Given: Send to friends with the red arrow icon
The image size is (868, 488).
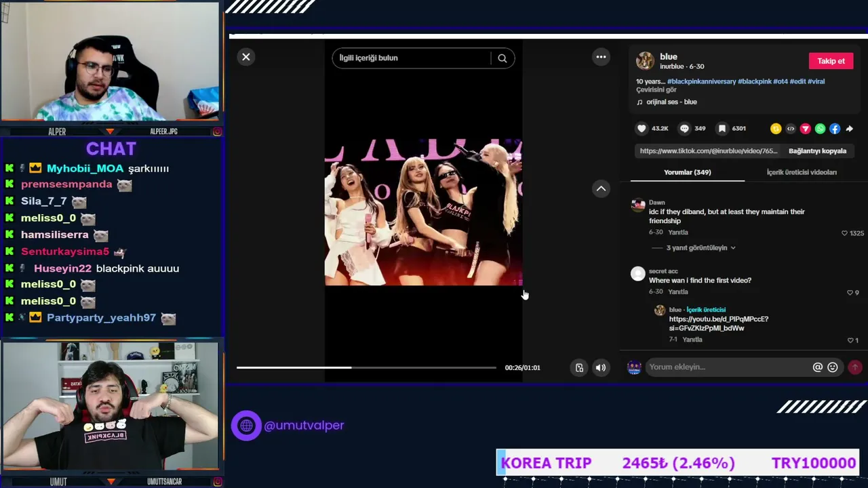Looking at the screenshot, I should coord(806,129).
